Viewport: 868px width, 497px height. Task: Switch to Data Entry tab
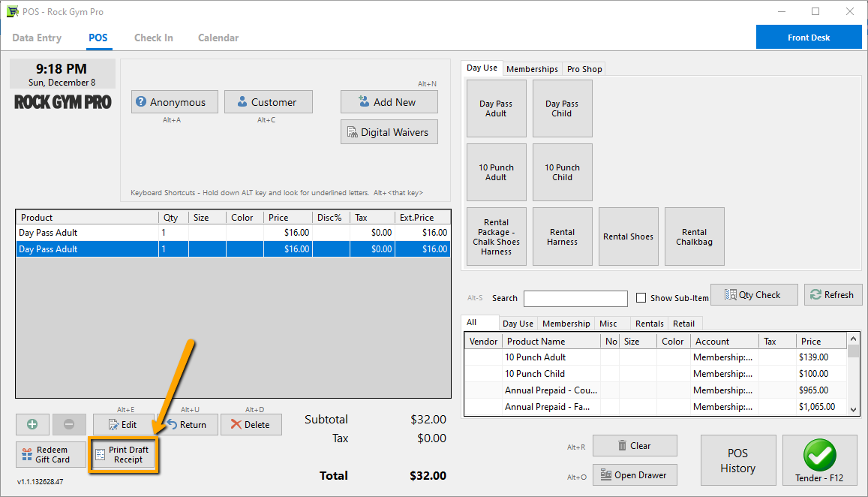(x=37, y=38)
